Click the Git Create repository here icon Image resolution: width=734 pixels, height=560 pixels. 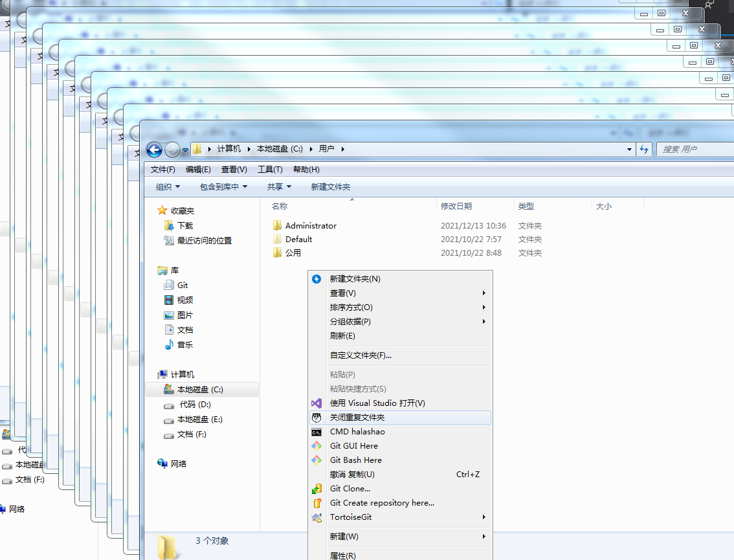317,503
